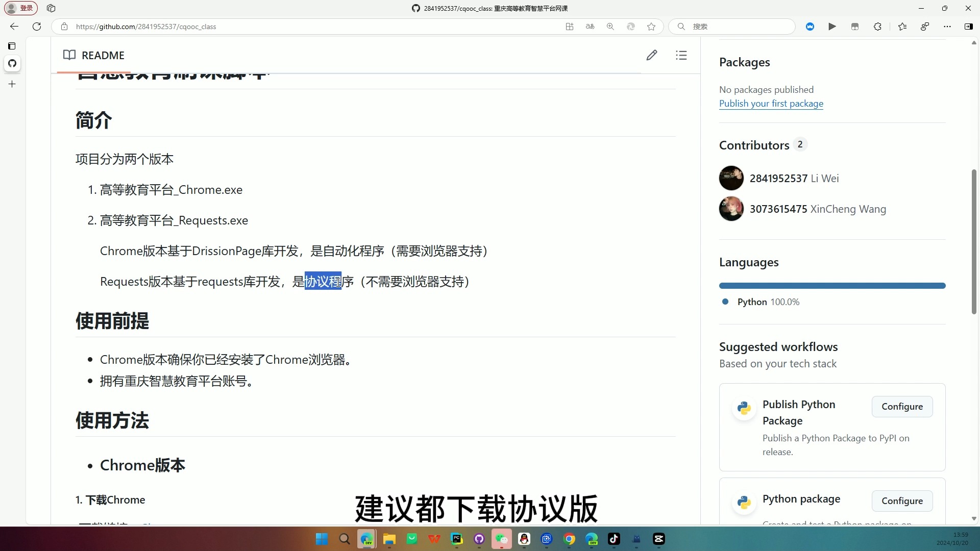Open the extensions puzzle-piece menu
Image resolution: width=980 pixels, height=551 pixels.
[x=877, y=27]
